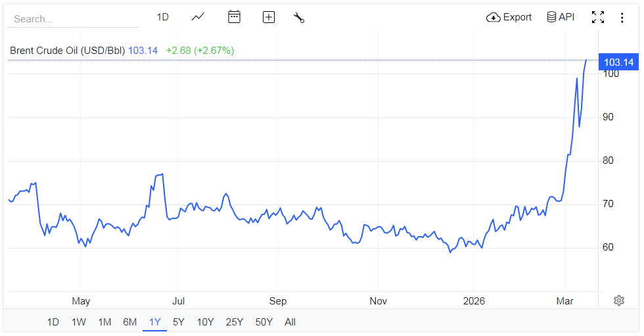Switch to the 10Y range
This screenshot has height=336, width=644.
pyautogui.click(x=205, y=322)
